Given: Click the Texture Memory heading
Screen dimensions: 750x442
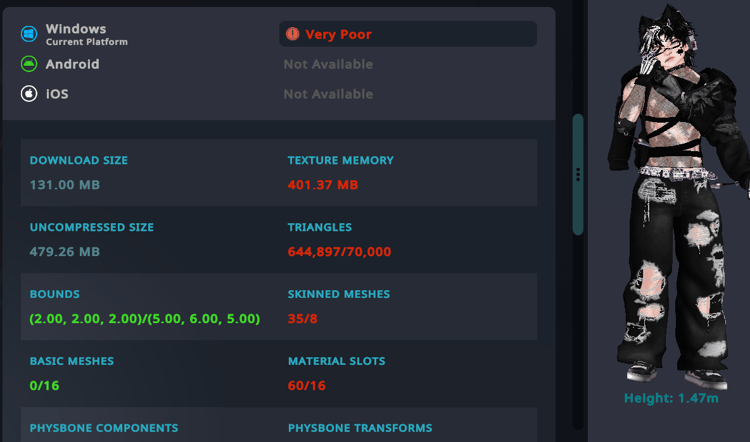Looking at the screenshot, I should click(x=341, y=160).
